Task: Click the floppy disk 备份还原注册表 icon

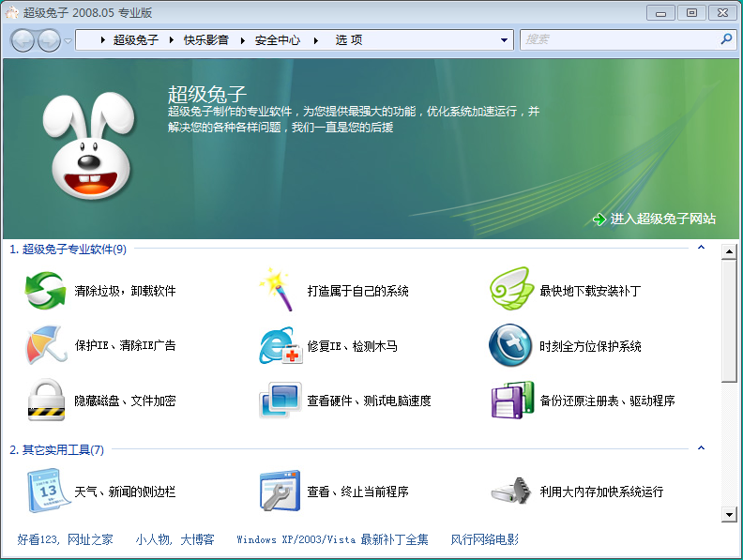Action: (x=511, y=401)
